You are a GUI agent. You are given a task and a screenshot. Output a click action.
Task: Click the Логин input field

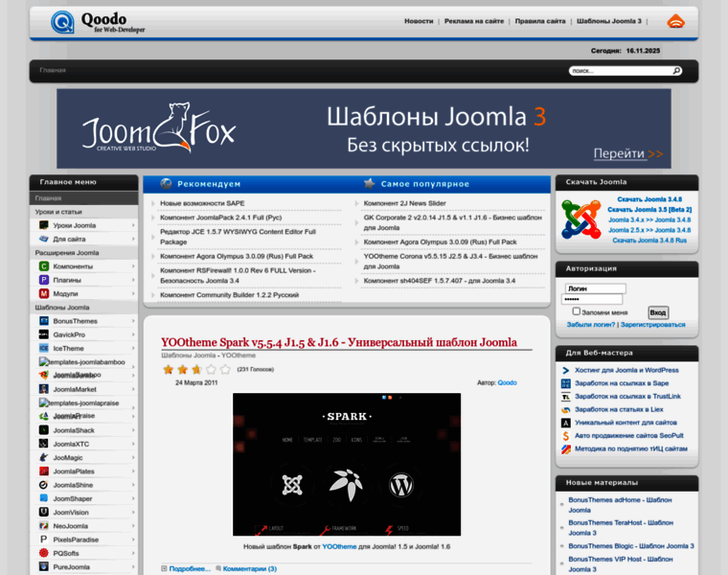[595, 288]
